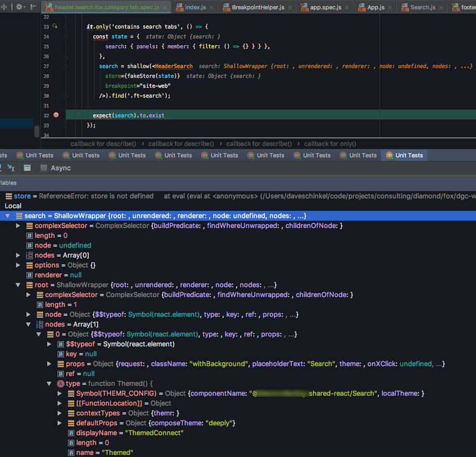Collapse the code fold at line 24
This screenshot has height=457, width=476.
pos(65,37)
